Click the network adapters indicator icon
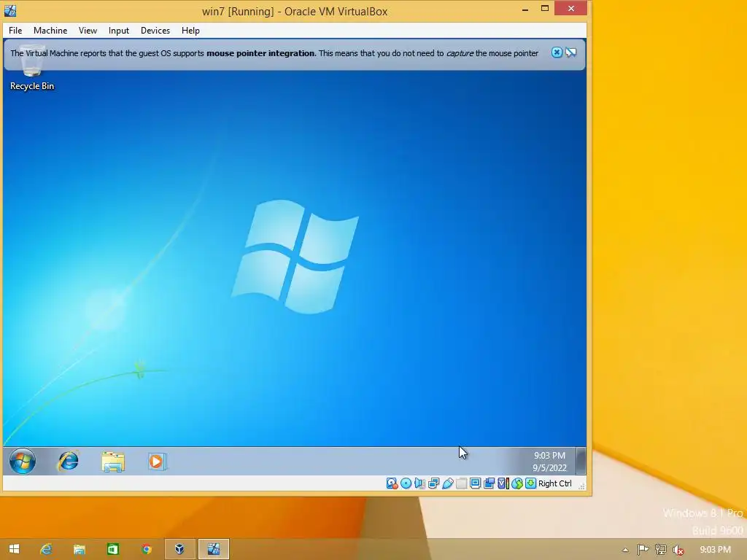Viewport: 747px width, 560px height. tap(433, 483)
